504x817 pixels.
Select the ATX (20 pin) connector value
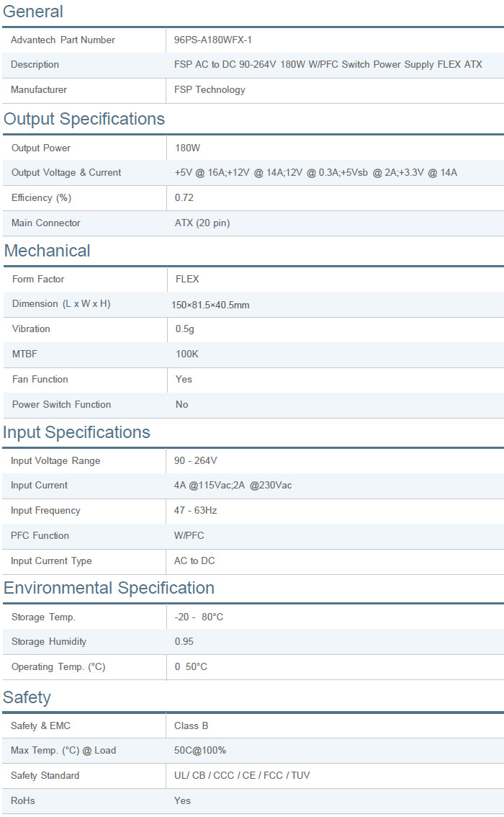[202, 223]
